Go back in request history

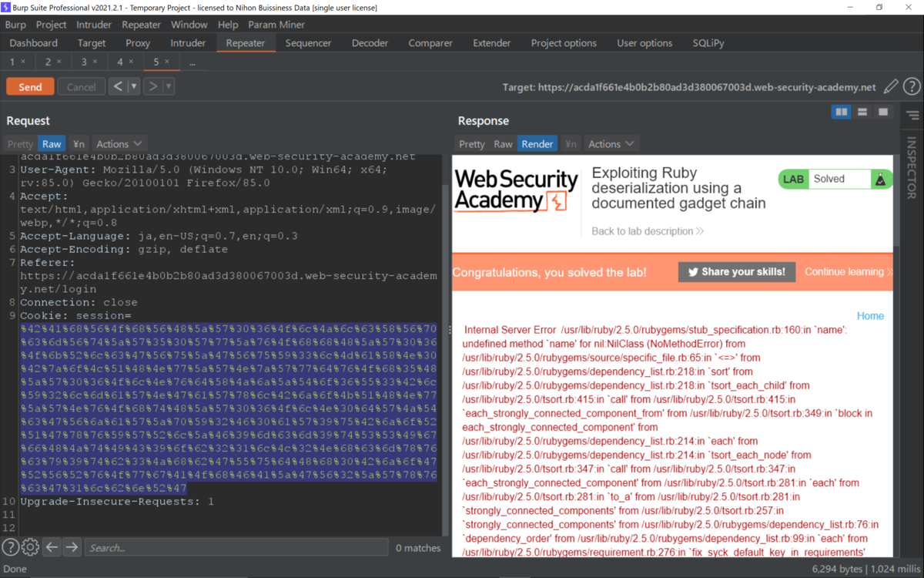[118, 86]
